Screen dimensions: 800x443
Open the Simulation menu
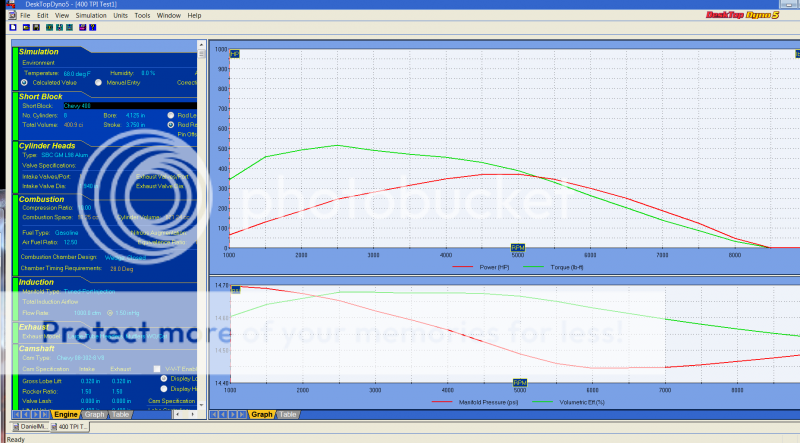coord(91,16)
